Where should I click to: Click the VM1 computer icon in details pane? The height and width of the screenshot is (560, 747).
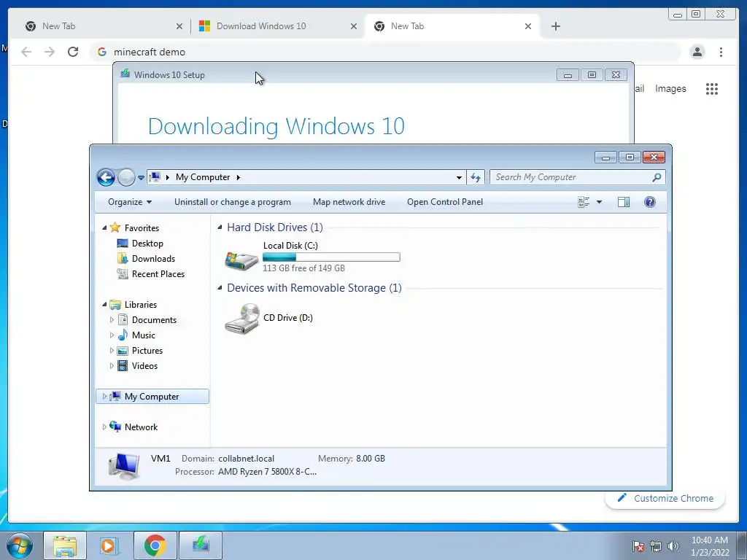[x=124, y=466]
